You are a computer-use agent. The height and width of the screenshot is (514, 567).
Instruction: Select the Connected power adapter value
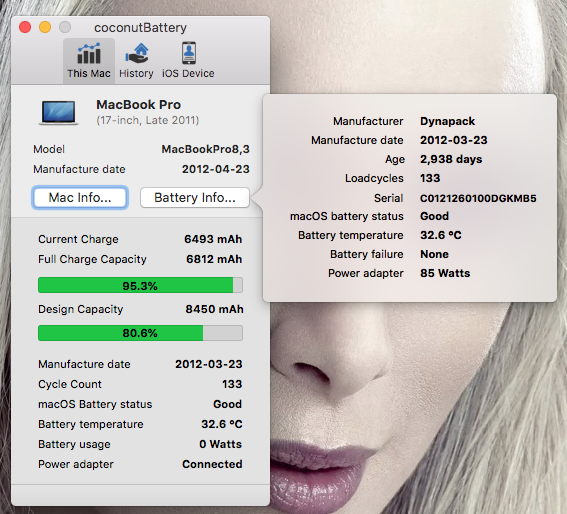point(212,464)
